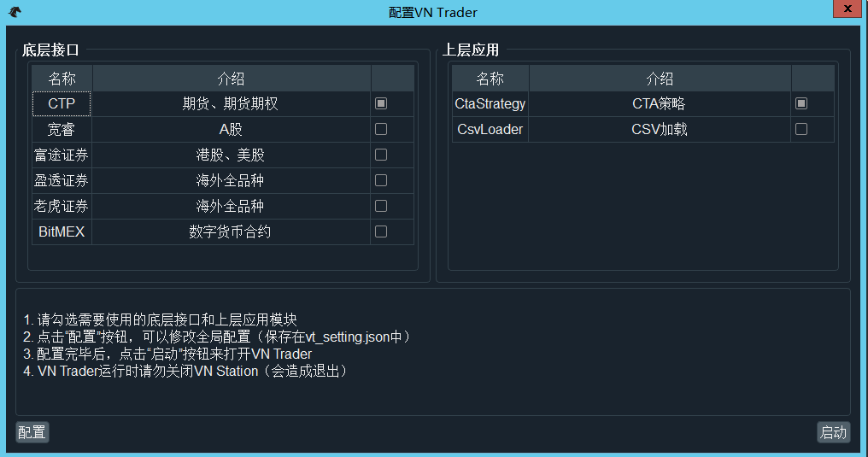Screen dimensions: 868x457
Task: Enable the 宽睿 A股 gateway checkbox
Action: pos(381,129)
